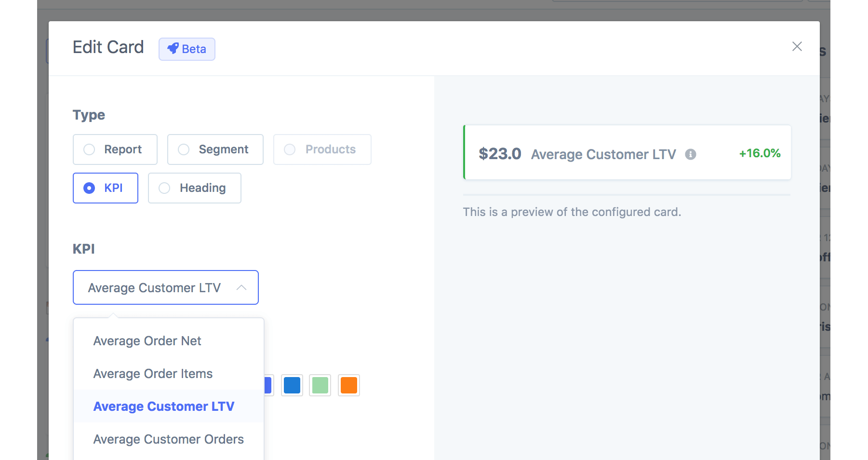Select the orange color swatch
Image resolution: width=868 pixels, height=460 pixels.
348,385
